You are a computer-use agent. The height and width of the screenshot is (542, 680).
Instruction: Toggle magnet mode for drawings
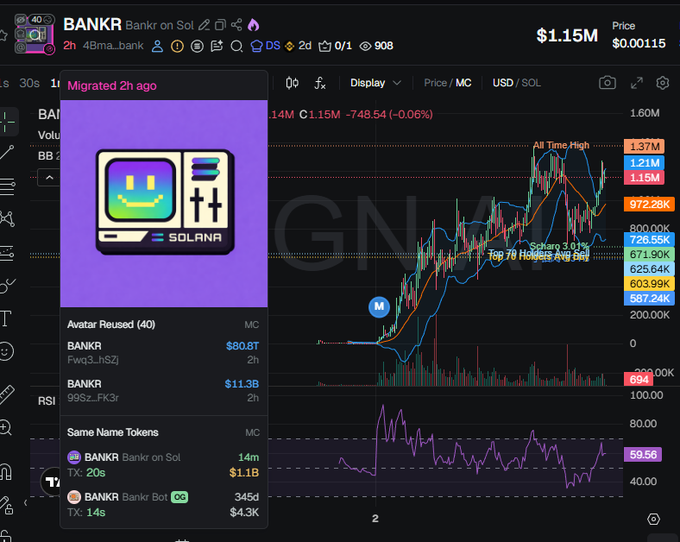(6, 471)
